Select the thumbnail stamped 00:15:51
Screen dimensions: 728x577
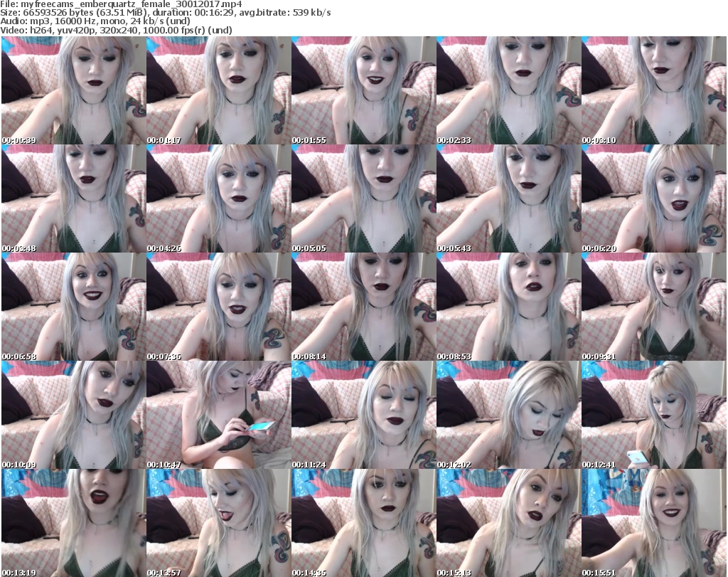[x=654, y=523]
